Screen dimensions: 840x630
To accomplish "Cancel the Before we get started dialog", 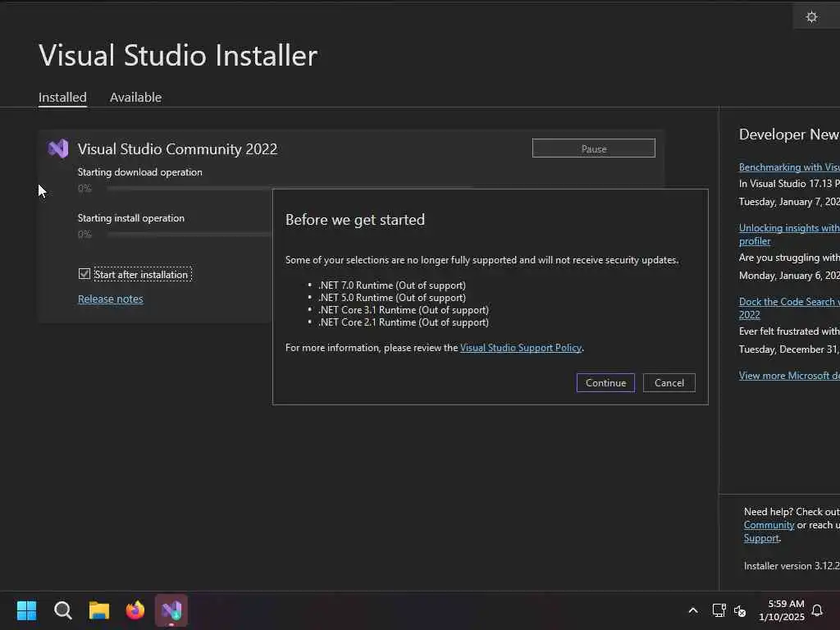I will point(669,383).
